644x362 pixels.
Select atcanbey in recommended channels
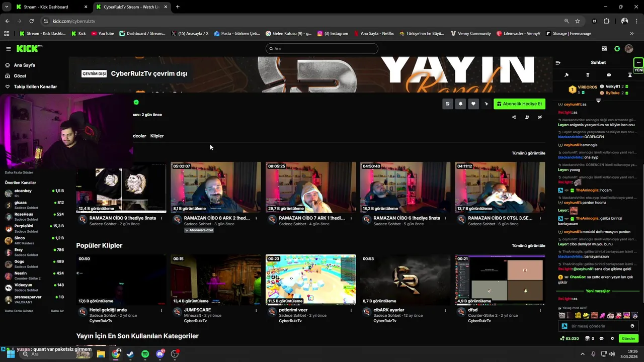coord(34,193)
